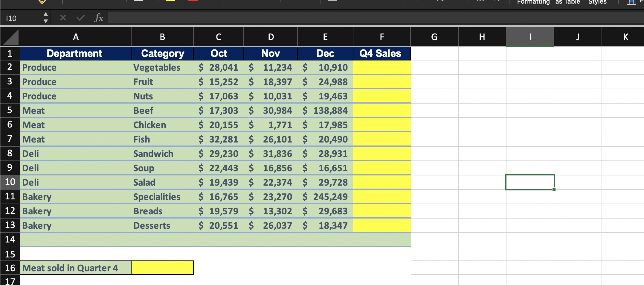Select the Fruit cell

pos(162,82)
